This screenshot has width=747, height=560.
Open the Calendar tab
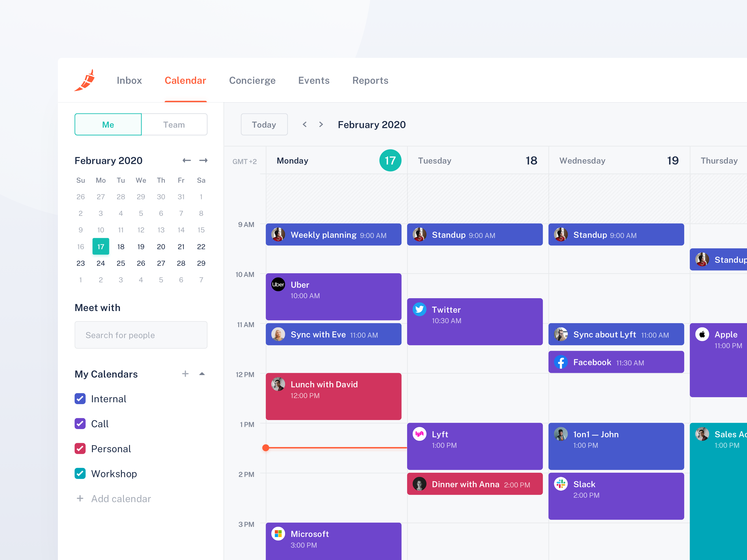185,80
